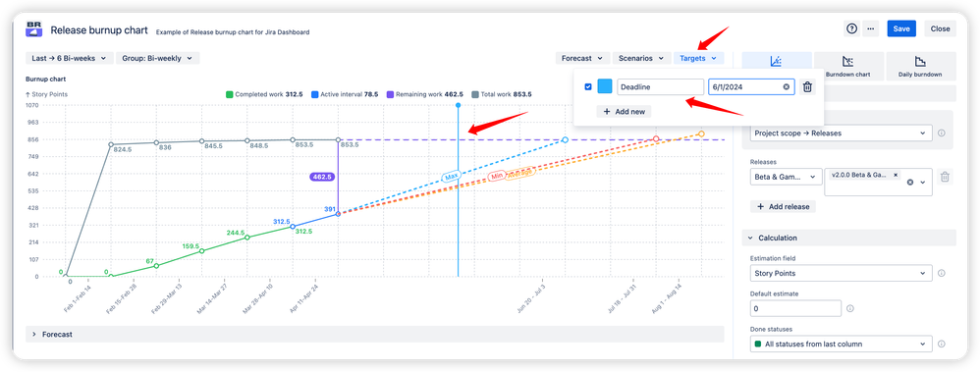Open the three-dots more options menu
This screenshot has height=372, width=980.
(870, 28)
